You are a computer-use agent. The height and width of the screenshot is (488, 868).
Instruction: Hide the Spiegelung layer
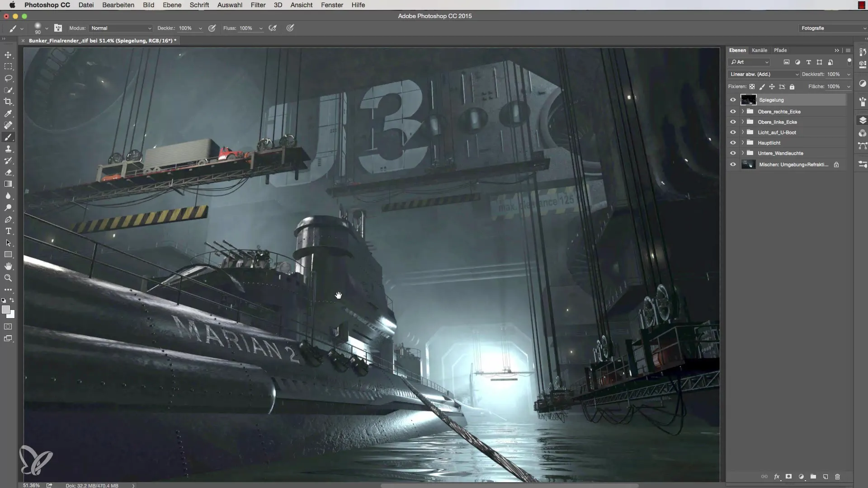click(733, 100)
